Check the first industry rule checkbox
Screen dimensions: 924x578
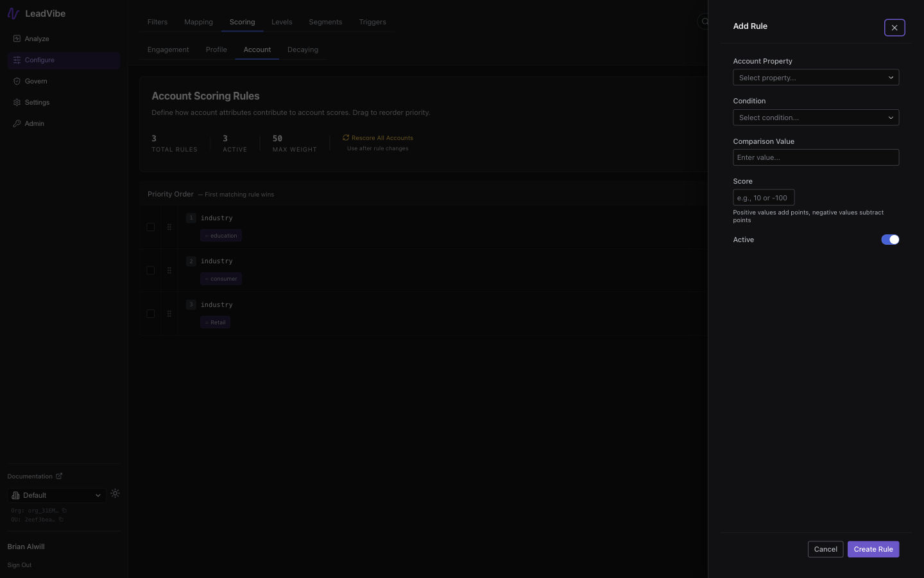click(151, 227)
